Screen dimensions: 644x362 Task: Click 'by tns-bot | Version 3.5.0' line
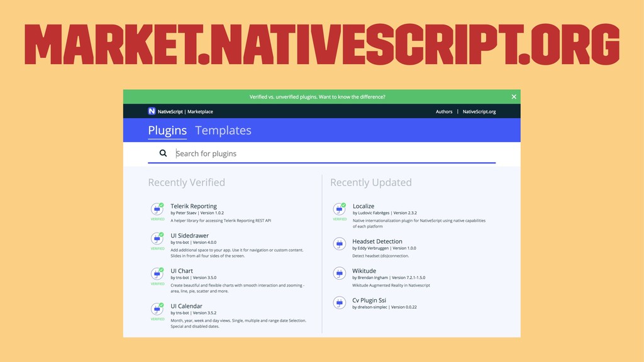[x=194, y=278]
